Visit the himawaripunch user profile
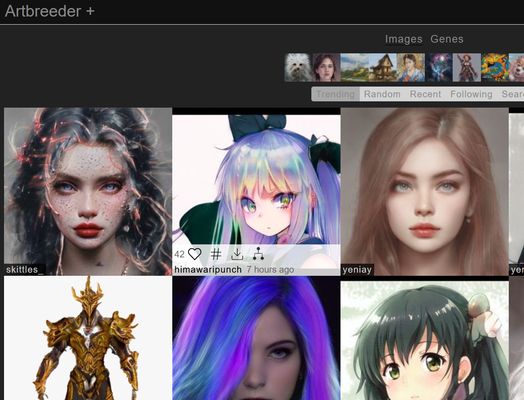Screen dimensions: 524x400 pyautogui.click(x=208, y=270)
